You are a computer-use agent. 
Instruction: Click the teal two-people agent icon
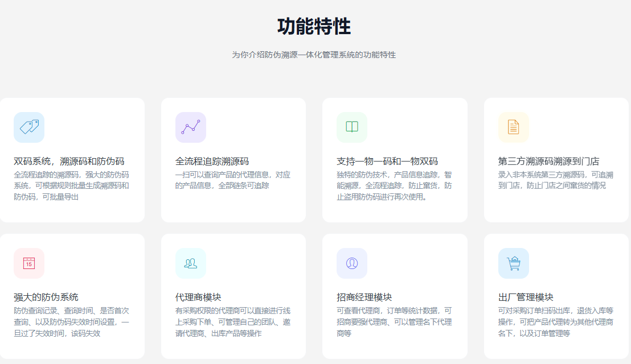coord(191,263)
